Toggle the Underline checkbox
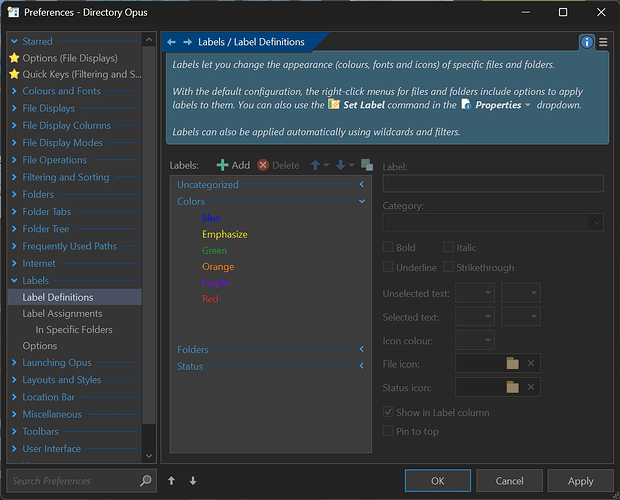 pos(388,267)
